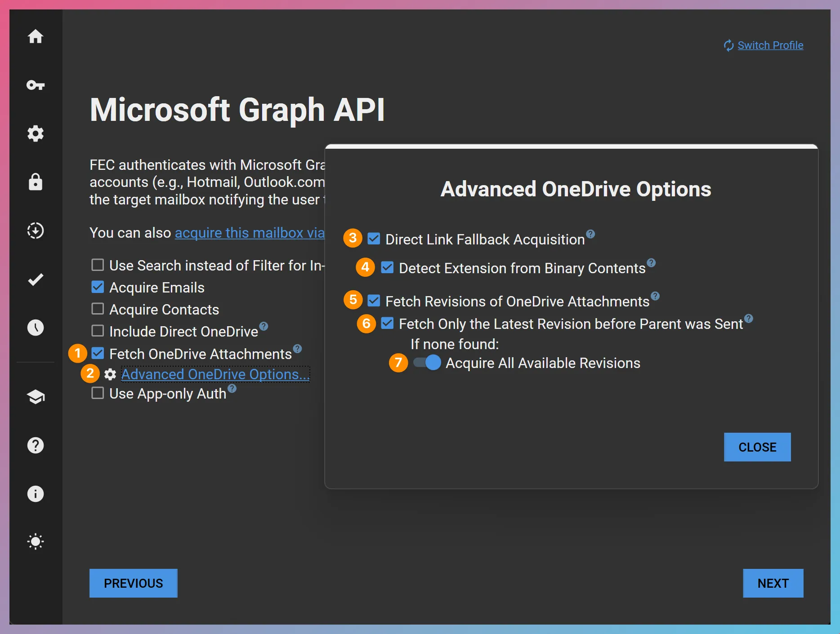
Task: Show help for Direct Link Fallback Acquisition
Action: tap(590, 234)
